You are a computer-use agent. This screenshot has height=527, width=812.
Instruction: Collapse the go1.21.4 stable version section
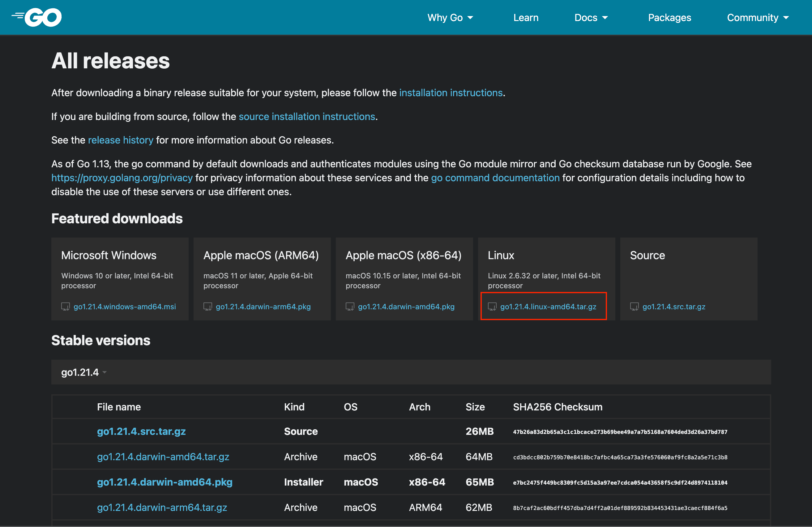point(84,372)
